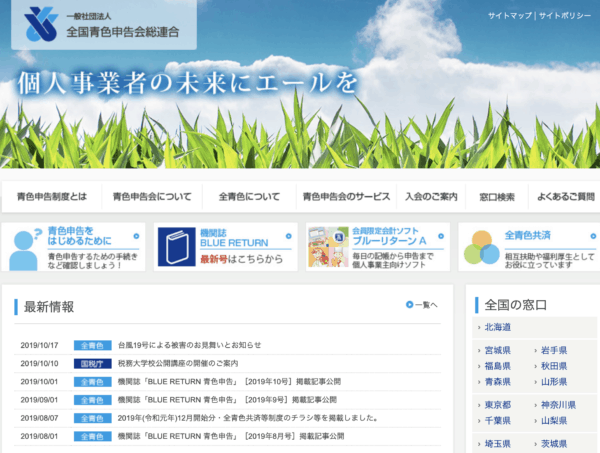This screenshot has height=453, width=600.
Task: Click the person icon for 青色申告をはじめるために
Action: pos(22,251)
